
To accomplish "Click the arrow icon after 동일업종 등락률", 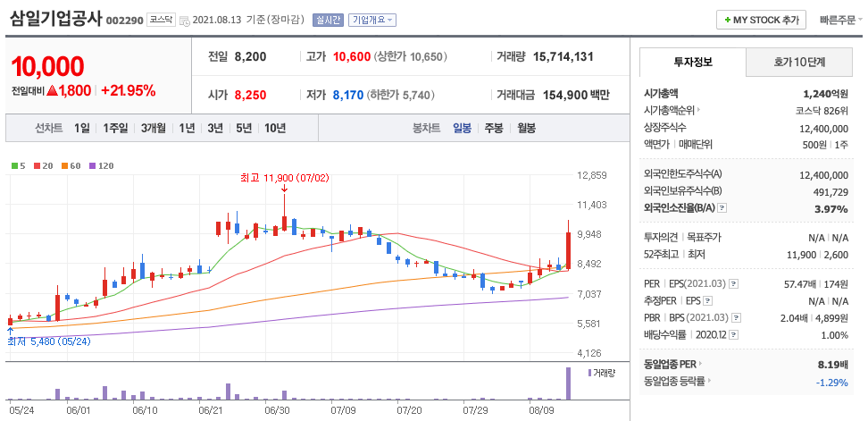I will 709,381.
